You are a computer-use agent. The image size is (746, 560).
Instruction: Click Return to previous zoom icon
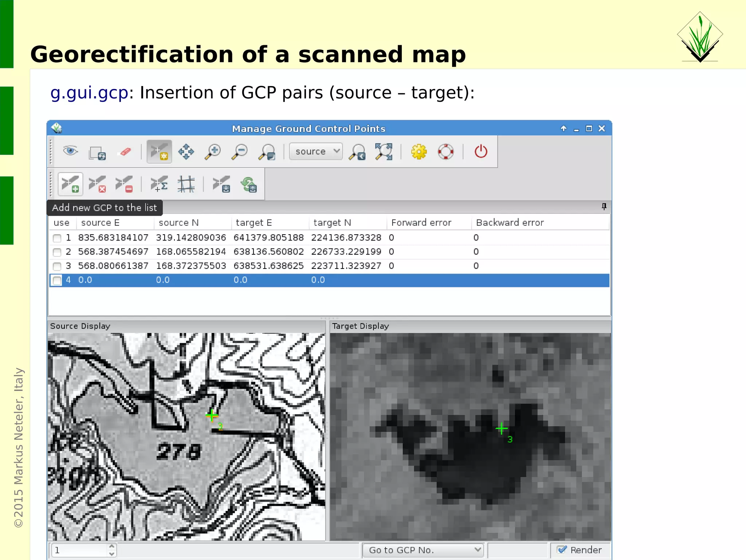[x=357, y=152]
